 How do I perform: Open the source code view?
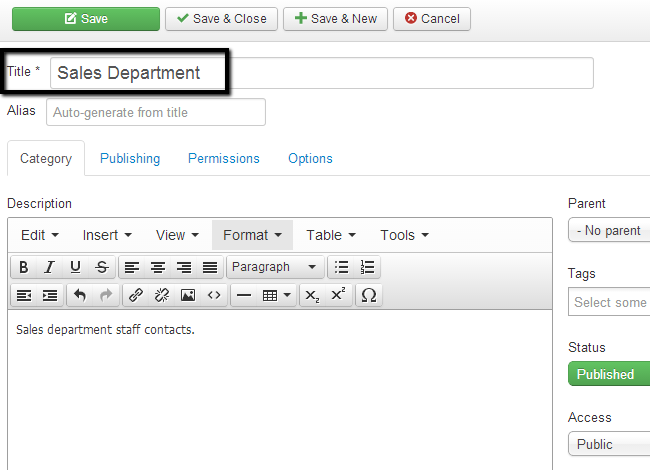coord(213,295)
